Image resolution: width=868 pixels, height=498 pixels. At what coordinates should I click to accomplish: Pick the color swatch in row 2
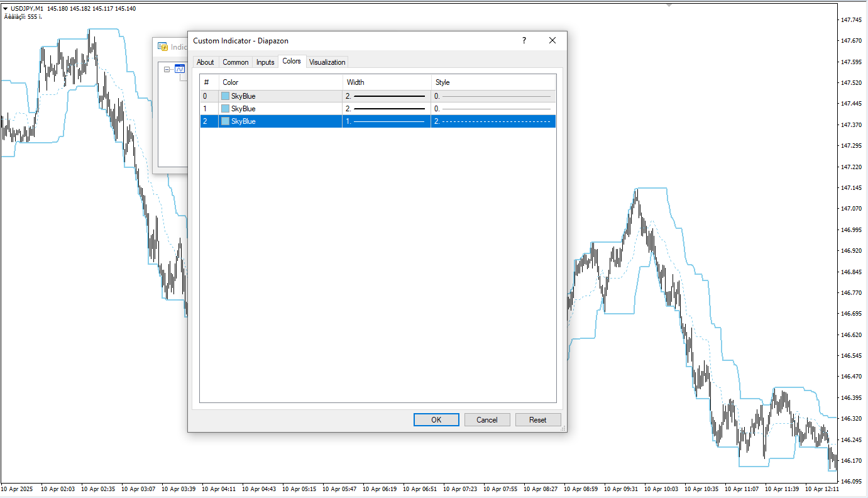tap(225, 121)
